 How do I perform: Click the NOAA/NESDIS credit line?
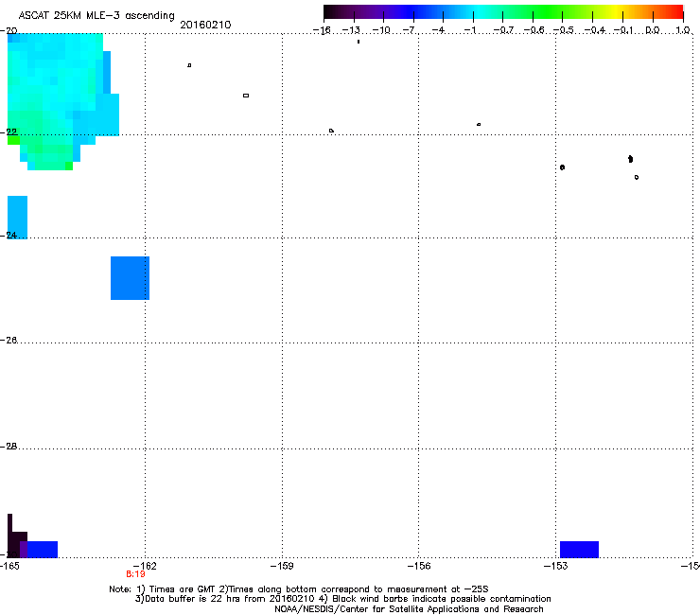(409, 609)
